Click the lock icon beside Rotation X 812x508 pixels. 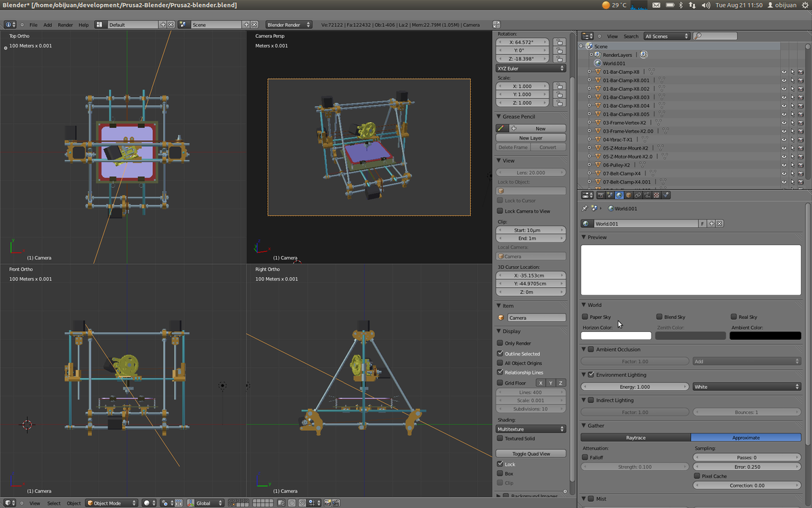[559, 42]
